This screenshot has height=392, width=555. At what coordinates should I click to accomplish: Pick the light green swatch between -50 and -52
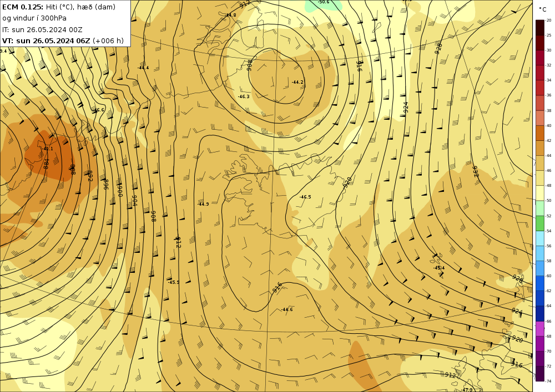pos(540,208)
